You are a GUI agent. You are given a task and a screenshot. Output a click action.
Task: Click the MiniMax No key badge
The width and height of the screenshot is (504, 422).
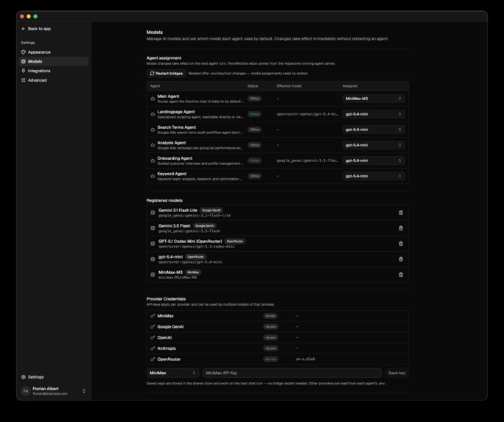pos(270,316)
